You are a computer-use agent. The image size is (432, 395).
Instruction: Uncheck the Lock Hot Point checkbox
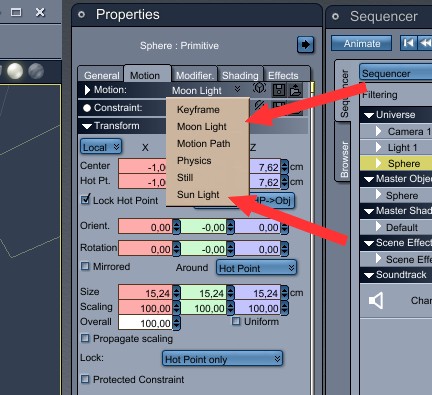point(86,200)
